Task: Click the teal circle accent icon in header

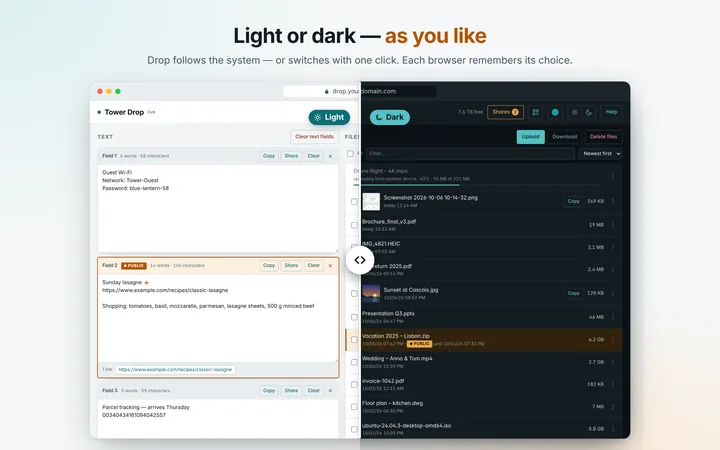Action: (555, 112)
